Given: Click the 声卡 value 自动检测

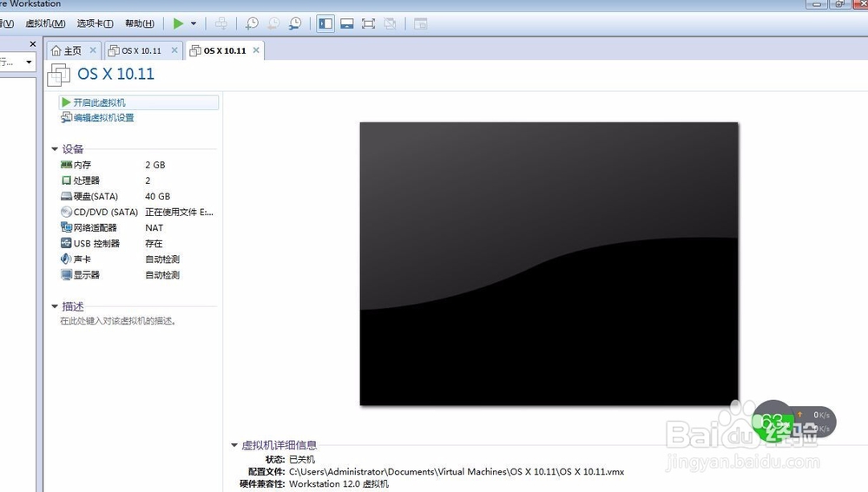Looking at the screenshot, I should [162, 259].
